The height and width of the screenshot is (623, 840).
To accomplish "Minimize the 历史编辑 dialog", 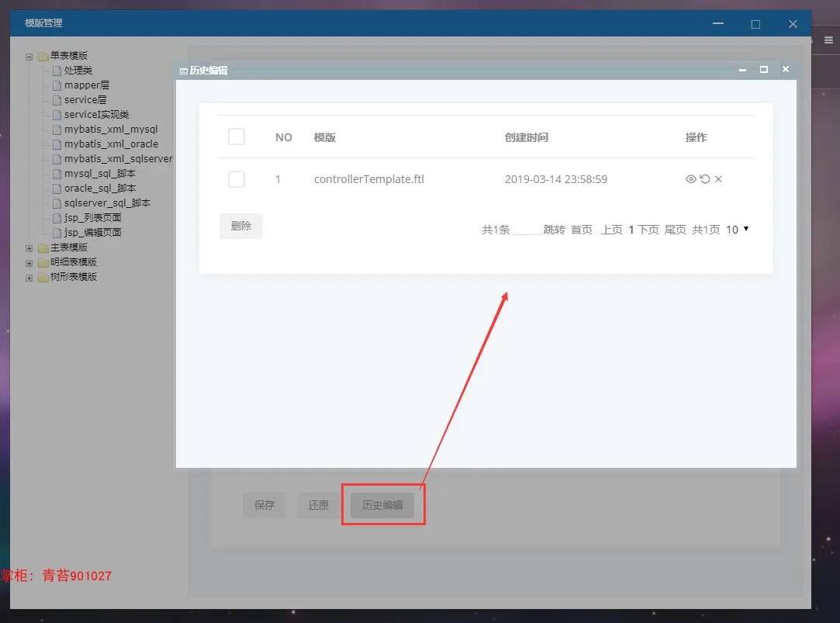I will coord(742,70).
